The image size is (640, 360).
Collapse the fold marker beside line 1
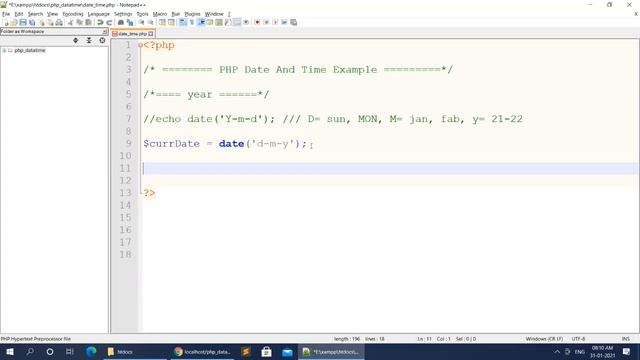click(140, 45)
